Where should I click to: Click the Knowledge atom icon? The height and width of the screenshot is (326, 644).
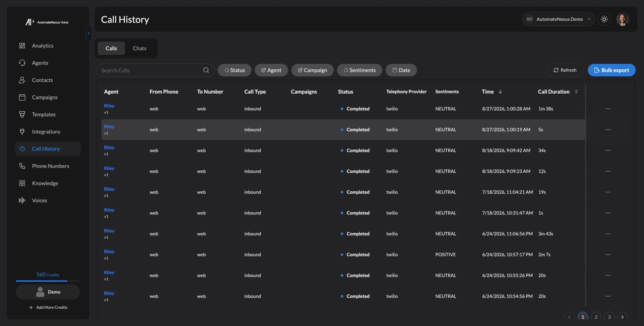point(22,183)
